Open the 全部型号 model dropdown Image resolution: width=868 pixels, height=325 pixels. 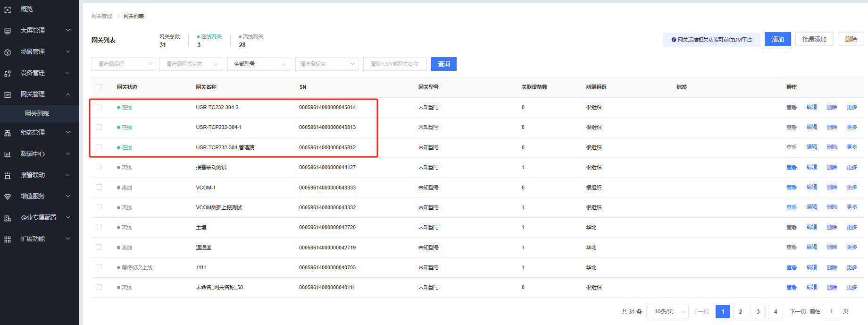tap(259, 64)
